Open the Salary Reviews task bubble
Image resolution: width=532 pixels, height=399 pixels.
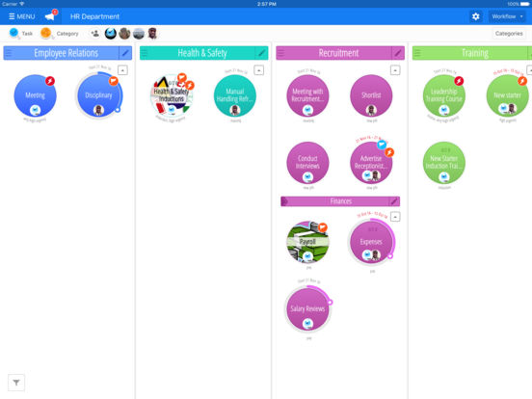pos(307,309)
